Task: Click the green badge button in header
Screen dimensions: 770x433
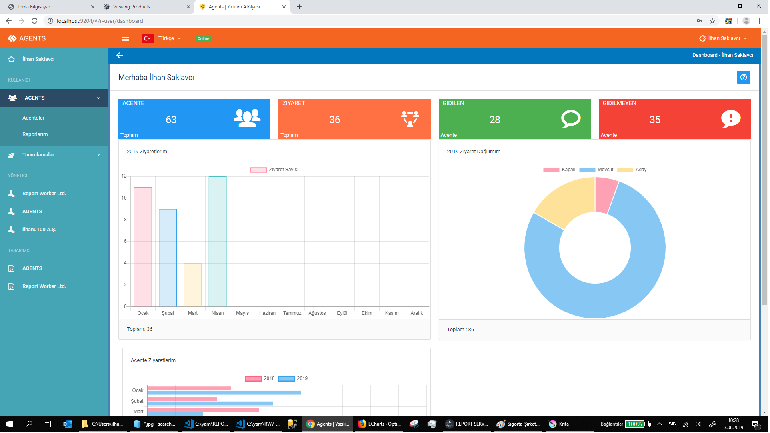Action: pyautogui.click(x=203, y=38)
